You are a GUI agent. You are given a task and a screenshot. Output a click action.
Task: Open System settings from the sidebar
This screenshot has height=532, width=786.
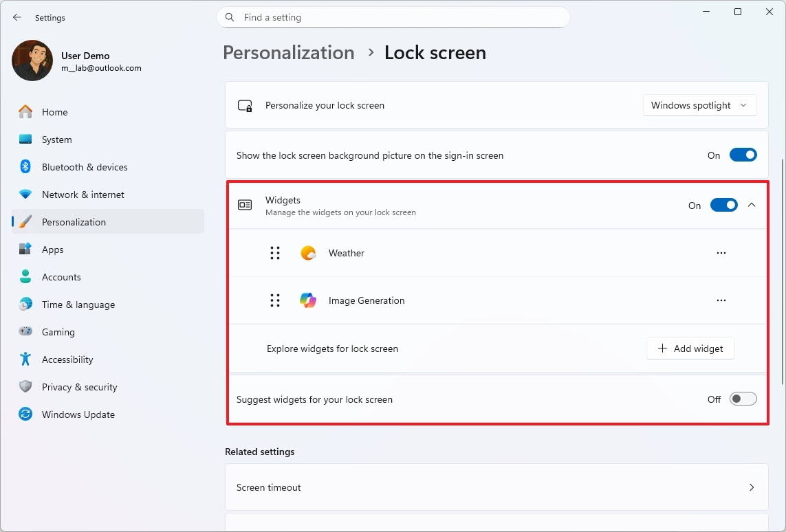25,139
